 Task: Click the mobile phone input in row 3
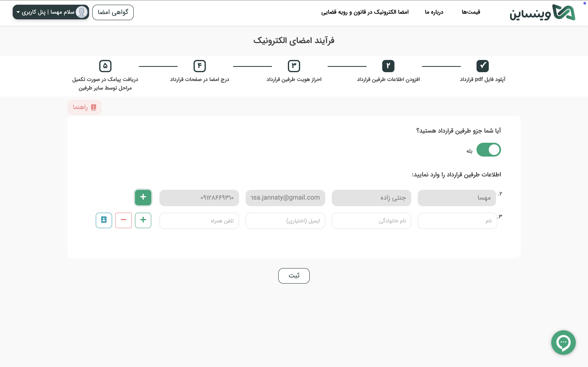point(199,221)
